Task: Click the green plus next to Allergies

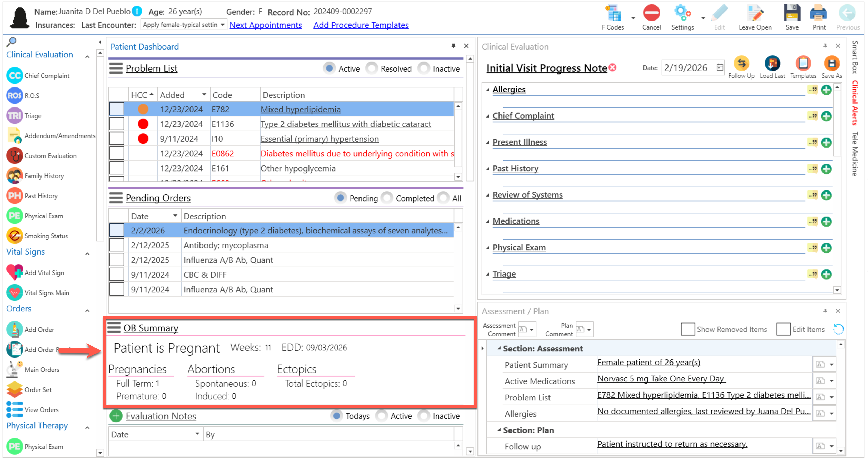Action: (826, 90)
